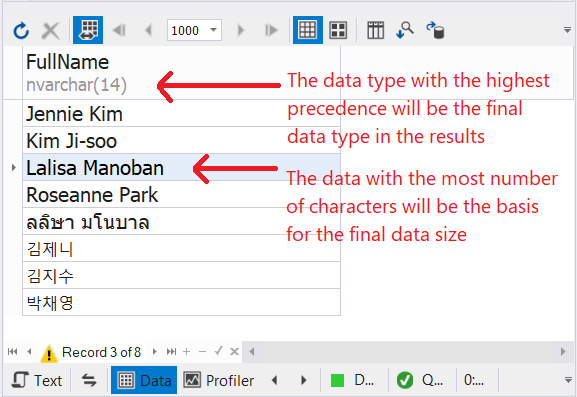Click the Cancel (X) toolbar icon
The height and width of the screenshot is (397, 577).
tap(50, 30)
